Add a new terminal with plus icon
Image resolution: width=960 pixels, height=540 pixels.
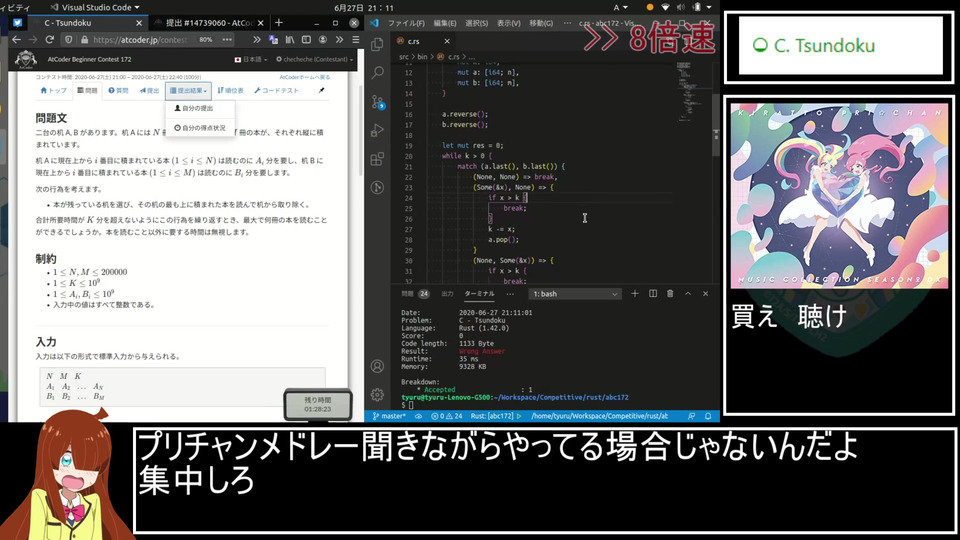click(x=635, y=294)
